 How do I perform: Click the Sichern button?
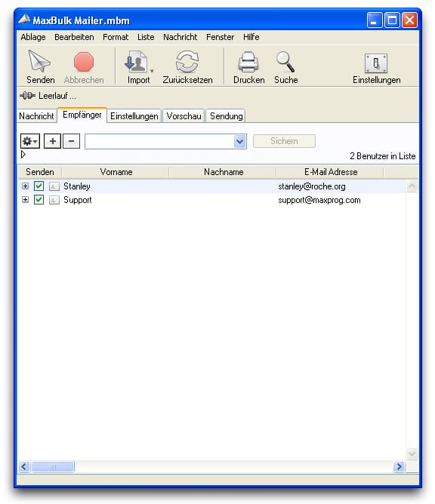coord(284,141)
